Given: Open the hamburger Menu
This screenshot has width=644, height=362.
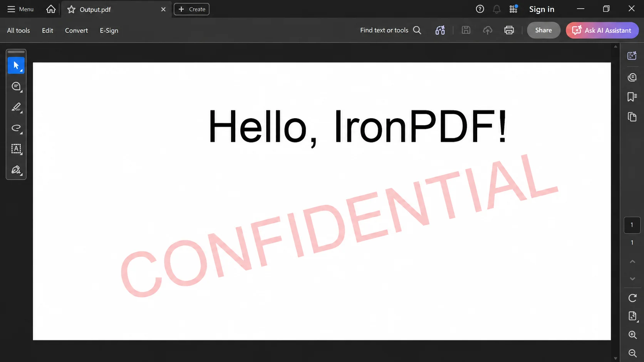Looking at the screenshot, I should 20,9.
